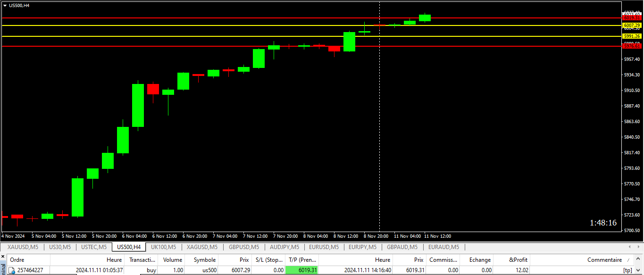Sort by the Commentaire column header

(604, 260)
